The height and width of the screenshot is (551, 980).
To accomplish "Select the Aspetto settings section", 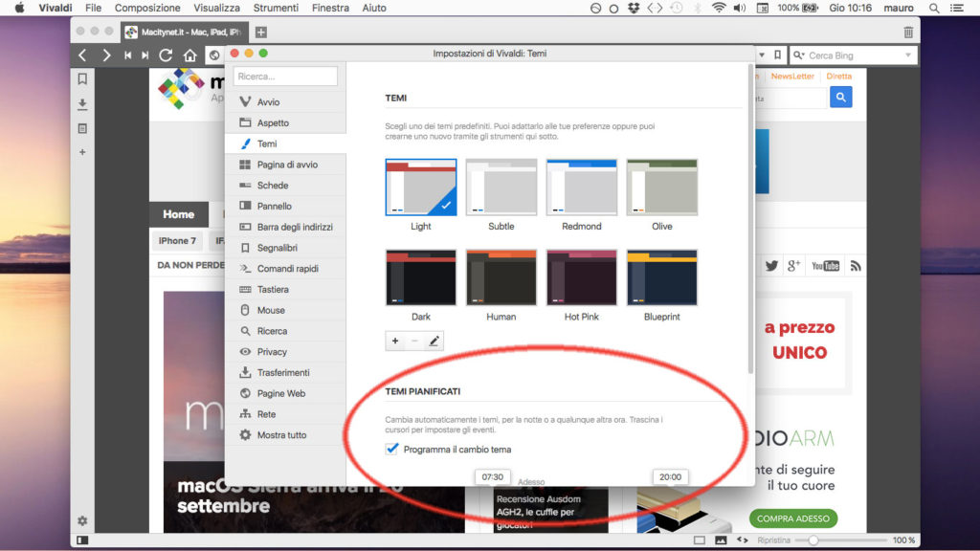I will coord(285,123).
